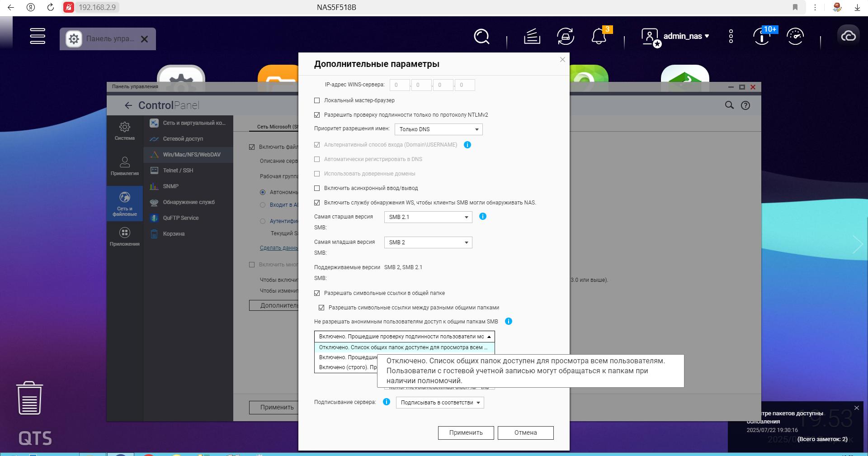The image size is (868, 456).
Task: Open the lowest SMB version dropdown
Action: pyautogui.click(x=428, y=242)
